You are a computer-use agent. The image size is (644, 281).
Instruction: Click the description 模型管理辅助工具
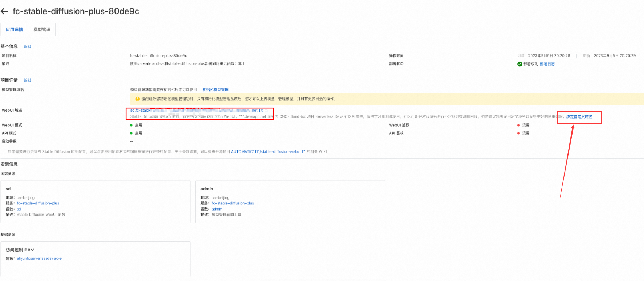(226, 215)
